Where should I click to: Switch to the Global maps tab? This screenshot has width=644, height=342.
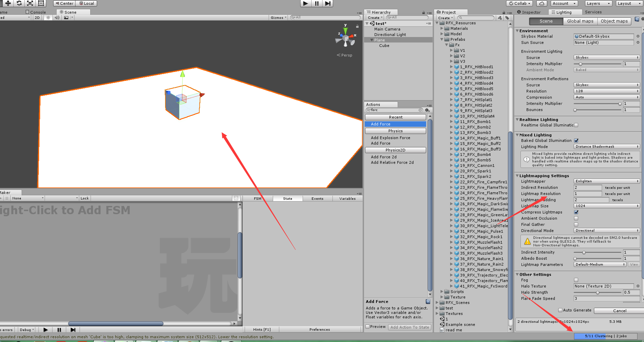(x=580, y=21)
